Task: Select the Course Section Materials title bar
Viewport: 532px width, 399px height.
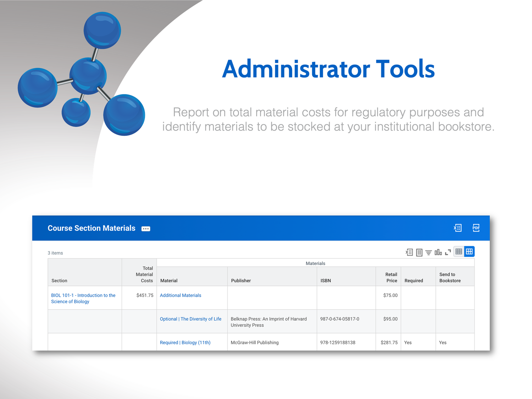Action: [92, 228]
